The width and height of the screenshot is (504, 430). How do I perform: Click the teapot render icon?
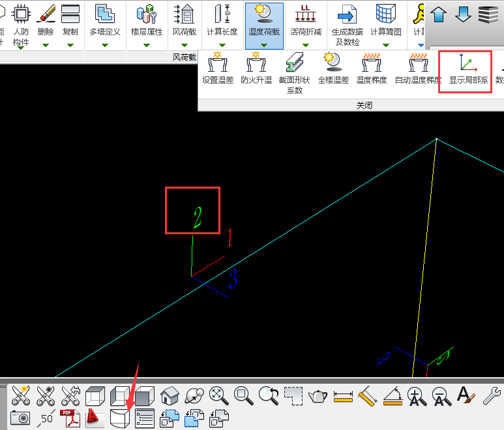pos(318,396)
